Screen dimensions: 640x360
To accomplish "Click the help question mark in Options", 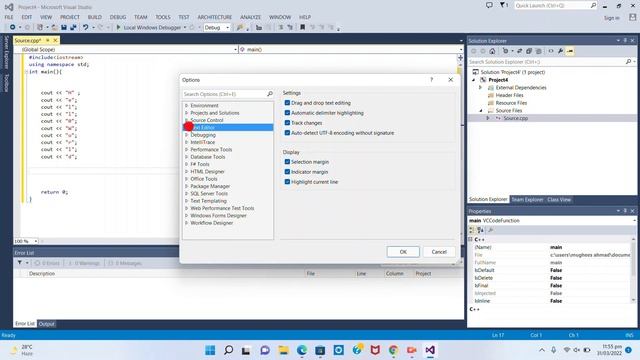I will click(431, 80).
